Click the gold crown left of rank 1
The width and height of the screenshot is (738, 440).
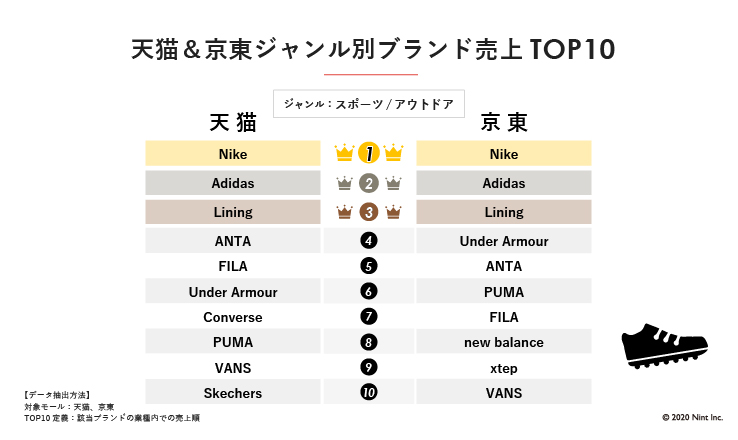click(345, 154)
